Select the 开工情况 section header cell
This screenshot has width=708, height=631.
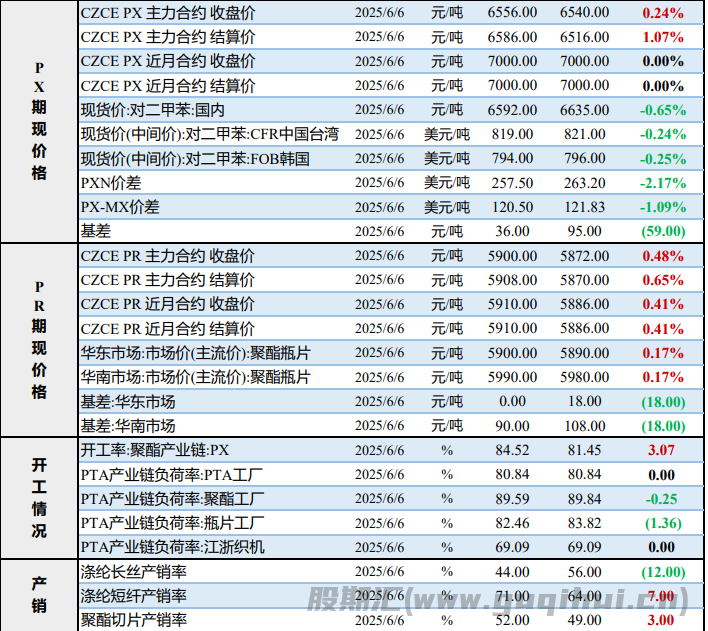pyautogui.click(x=39, y=497)
